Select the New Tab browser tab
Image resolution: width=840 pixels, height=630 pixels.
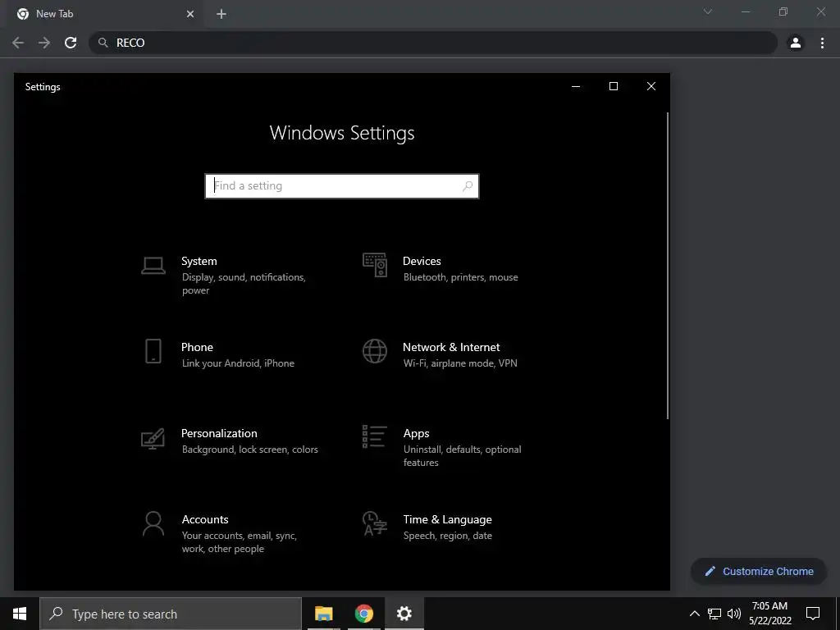pos(104,14)
